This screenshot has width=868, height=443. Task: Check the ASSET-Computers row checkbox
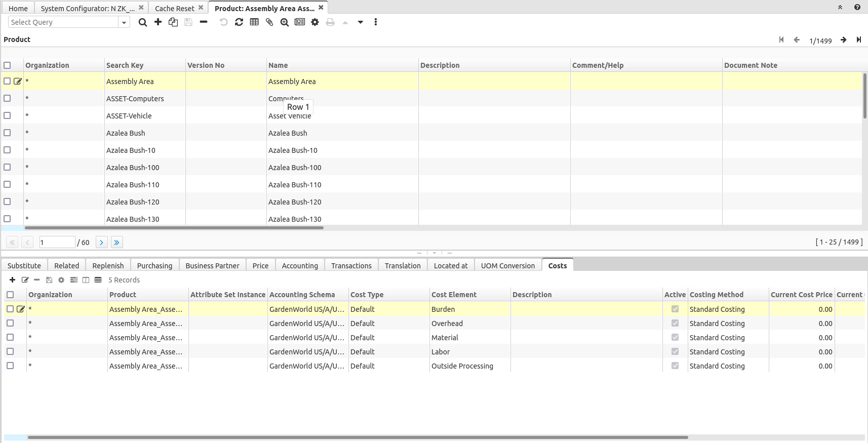coord(7,99)
